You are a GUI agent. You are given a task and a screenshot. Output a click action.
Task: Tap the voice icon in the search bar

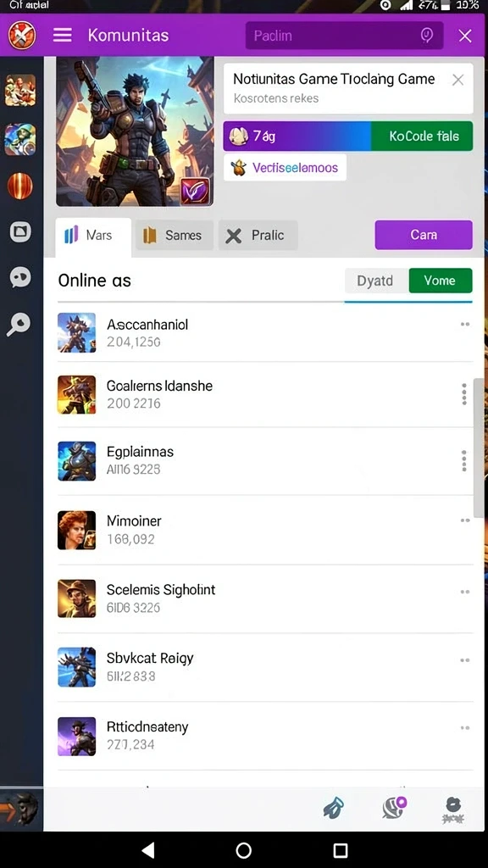427,36
